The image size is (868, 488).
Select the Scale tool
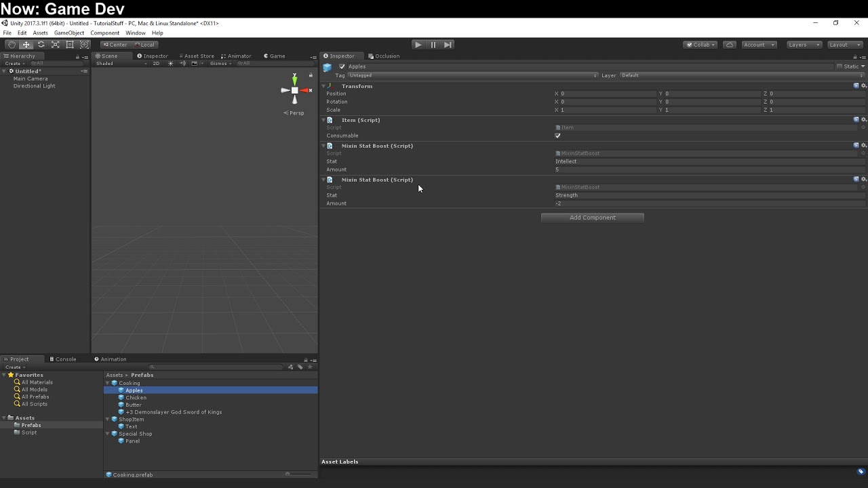point(56,45)
